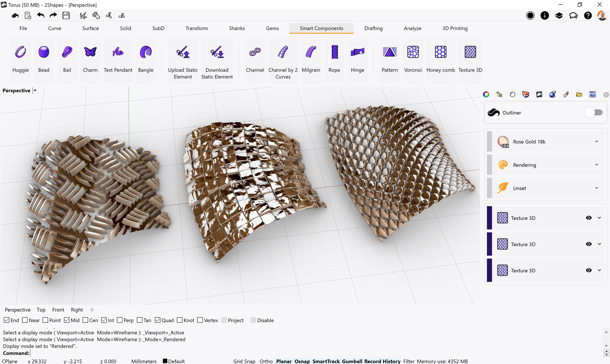Viewport: 610px width, 364px height.
Task: Toggle Gumball in the status bar
Action: coord(352,361)
